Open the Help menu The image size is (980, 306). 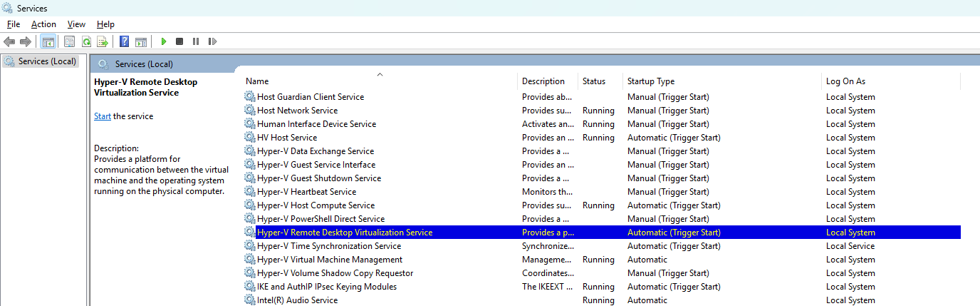(x=105, y=24)
